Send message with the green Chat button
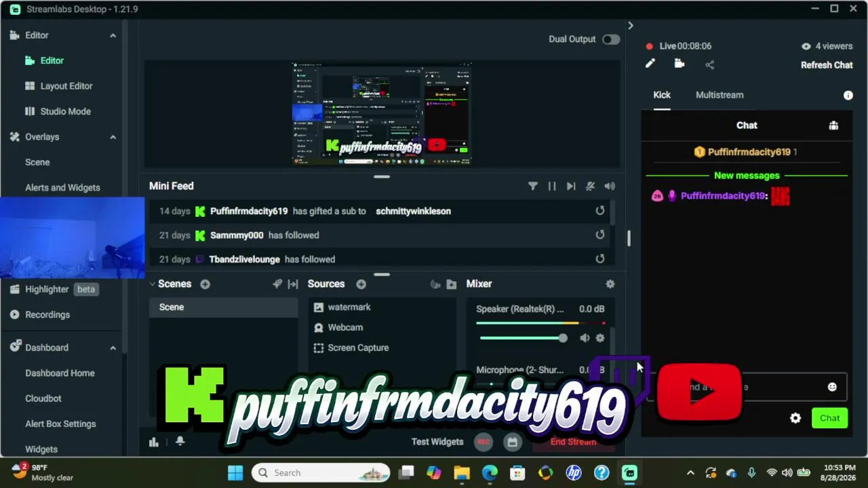Image resolution: width=868 pixels, height=488 pixels. coord(830,418)
